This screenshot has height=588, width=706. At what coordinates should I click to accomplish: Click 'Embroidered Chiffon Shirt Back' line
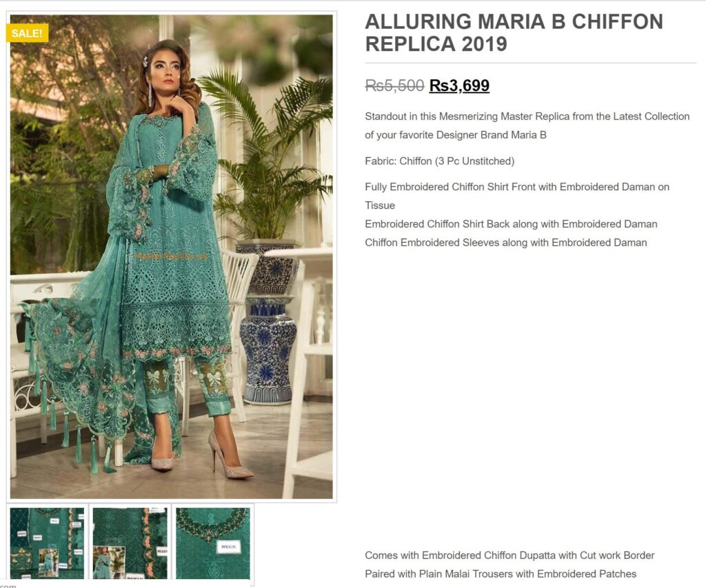pos(511,224)
